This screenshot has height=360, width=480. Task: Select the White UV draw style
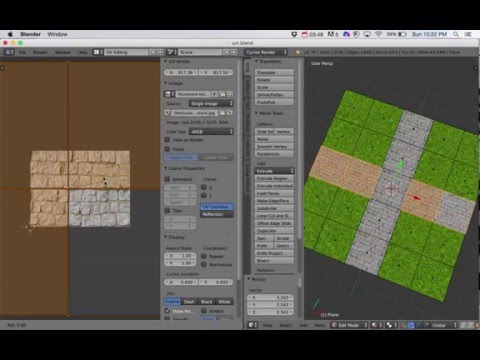tap(224, 302)
